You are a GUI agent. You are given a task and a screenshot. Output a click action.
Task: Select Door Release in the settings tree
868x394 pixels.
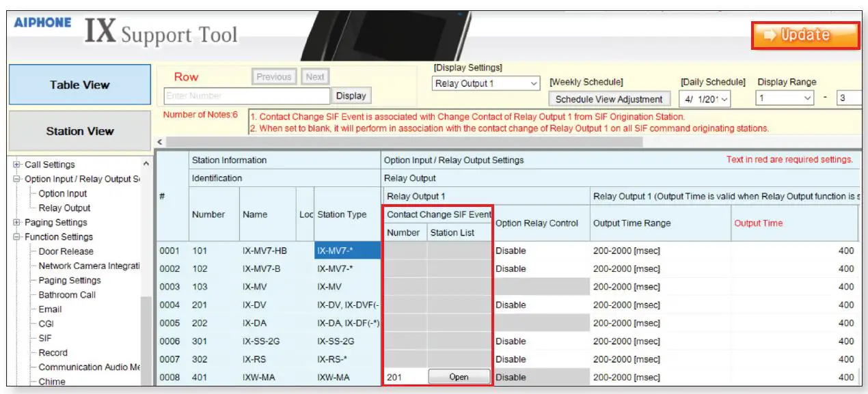pyautogui.click(x=66, y=251)
